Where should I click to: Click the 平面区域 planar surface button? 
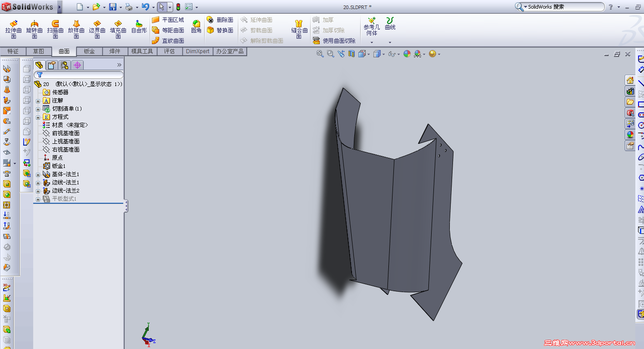pos(168,20)
